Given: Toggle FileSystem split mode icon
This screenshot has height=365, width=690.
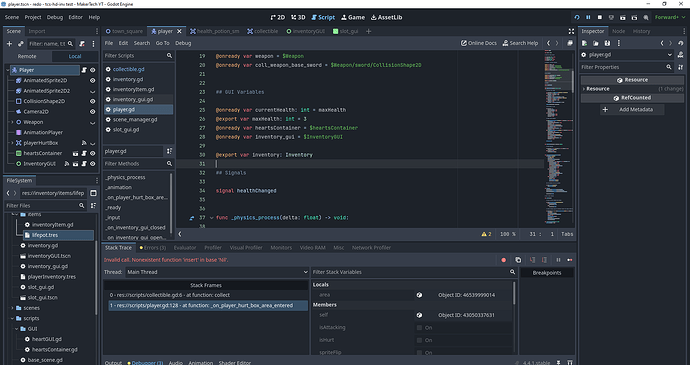Looking at the screenshot, I should pos(93,193).
